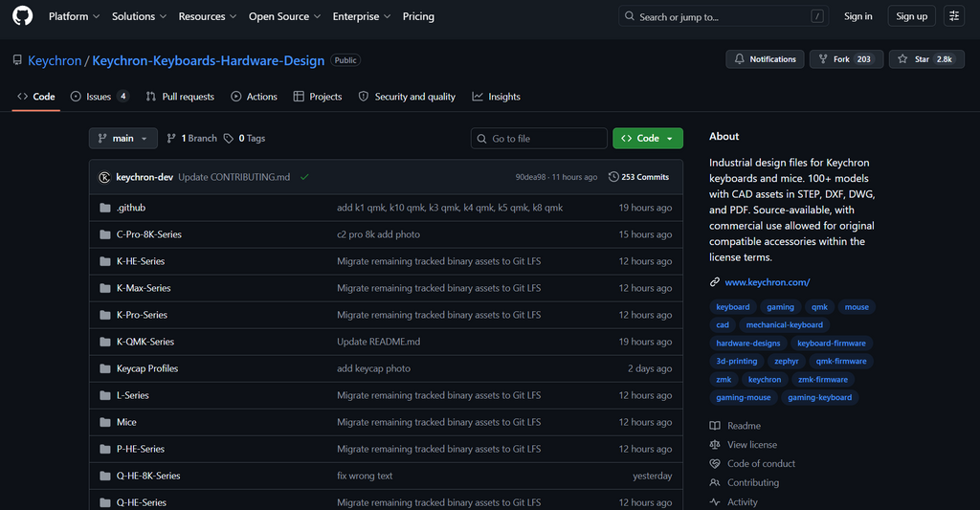The width and height of the screenshot is (980, 510).
Task: Open the 0 Tags page
Action: coord(245,139)
